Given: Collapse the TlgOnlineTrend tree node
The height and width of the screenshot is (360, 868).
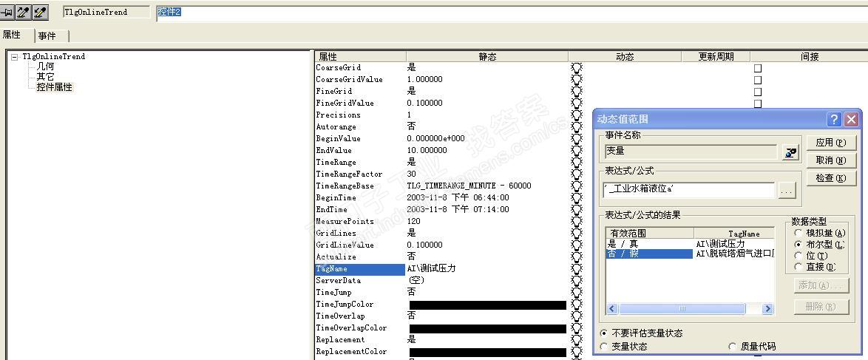Looking at the screenshot, I should [x=15, y=56].
